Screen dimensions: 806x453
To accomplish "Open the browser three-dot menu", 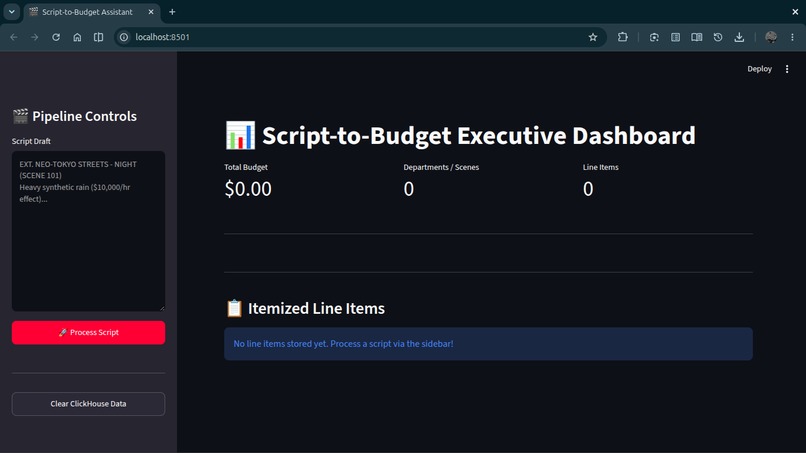I will pyautogui.click(x=792, y=37).
